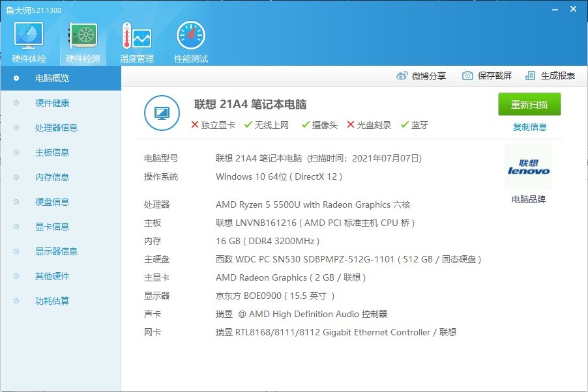Click the 主硬盘 row label
The width and height of the screenshot is (588, 392).
tap(156, 259)
